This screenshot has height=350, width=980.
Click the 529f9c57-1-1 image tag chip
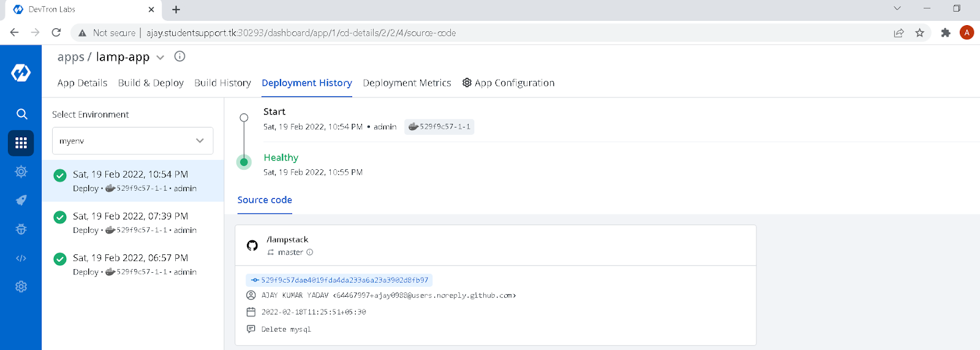coord(439,127)
